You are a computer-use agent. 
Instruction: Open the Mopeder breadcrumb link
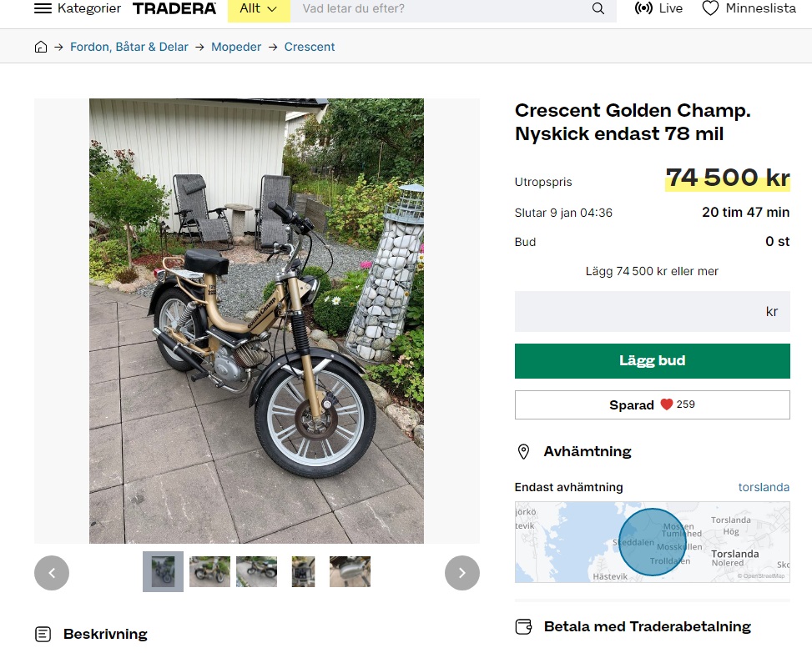tap(236, 47)
